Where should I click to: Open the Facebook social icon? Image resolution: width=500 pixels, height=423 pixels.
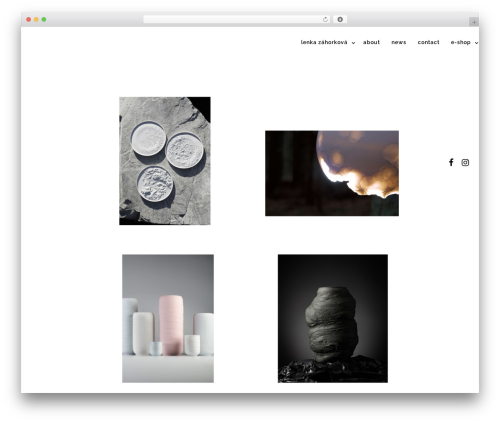451,162
